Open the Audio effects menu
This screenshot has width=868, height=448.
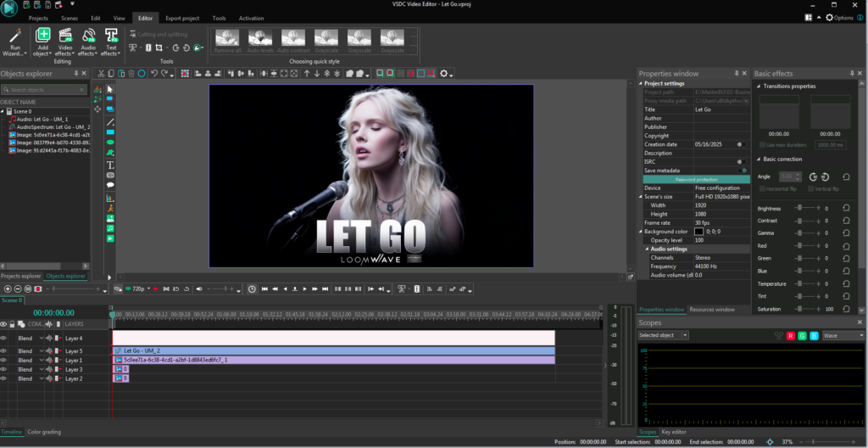pyautogui.click(x=88, y=42)
